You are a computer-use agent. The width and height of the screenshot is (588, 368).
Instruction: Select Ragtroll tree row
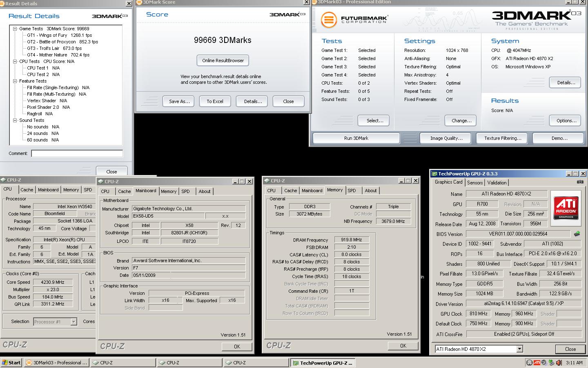(x=40, y=114)
